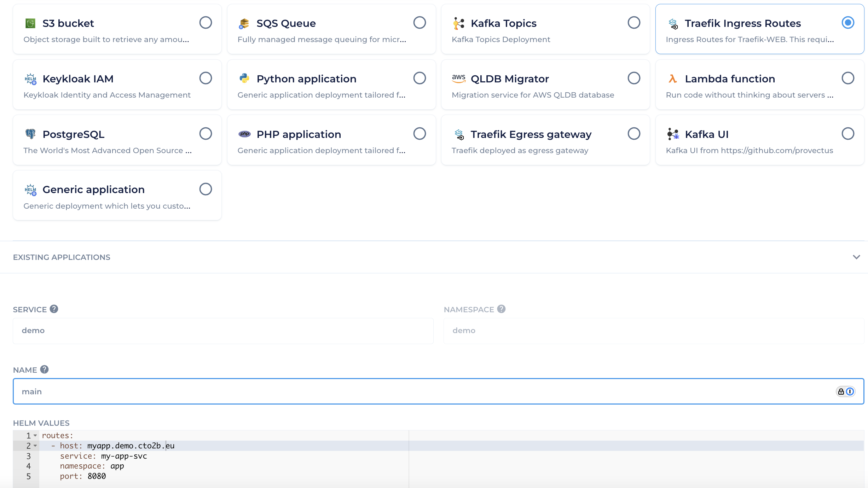Select the Kafka UI radio button
The width and height of the screenshot is (868, 488).
coord(848,134)
